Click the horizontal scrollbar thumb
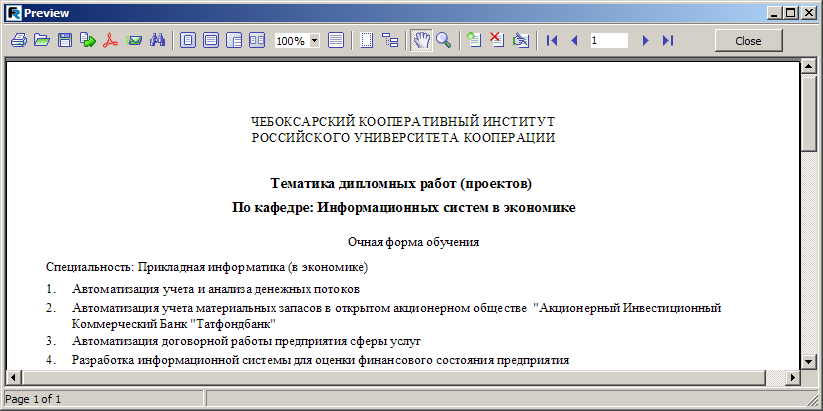This screenshot has height=411, width=823. coord(394,377)
